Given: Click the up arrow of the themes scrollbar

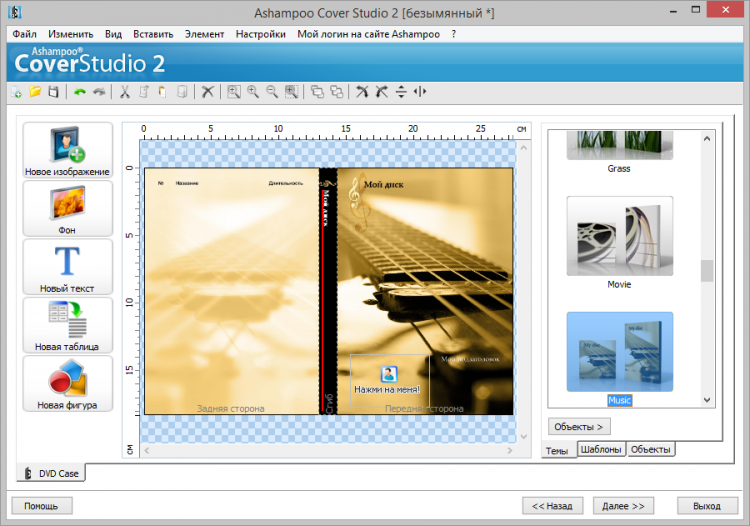Looking at the screenshot, I should pos(707,138).
